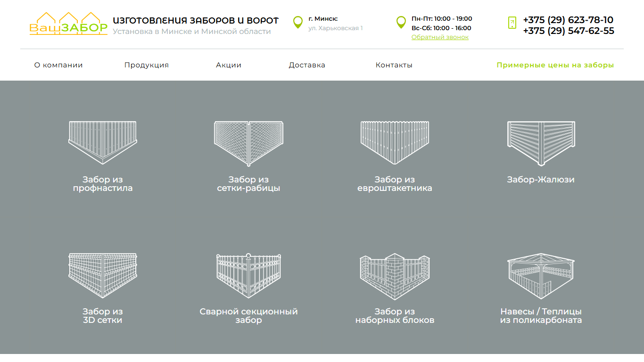Select the polycarbonate canopy icon
644x362 pixels.
[x=541, y=276]
